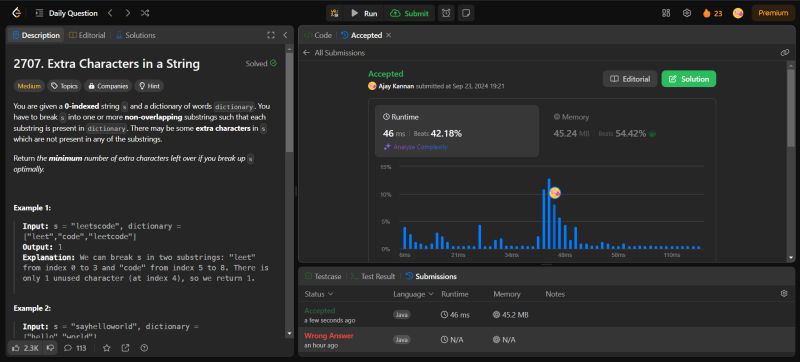Click Ajay Kannan author name
This screenshot has height=362, width=800.
pos(396,86)
